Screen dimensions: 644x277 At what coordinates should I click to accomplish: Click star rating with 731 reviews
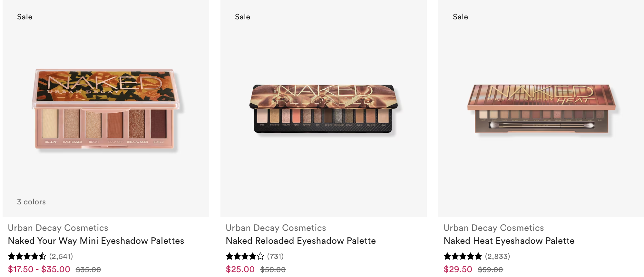coord(245,256)
